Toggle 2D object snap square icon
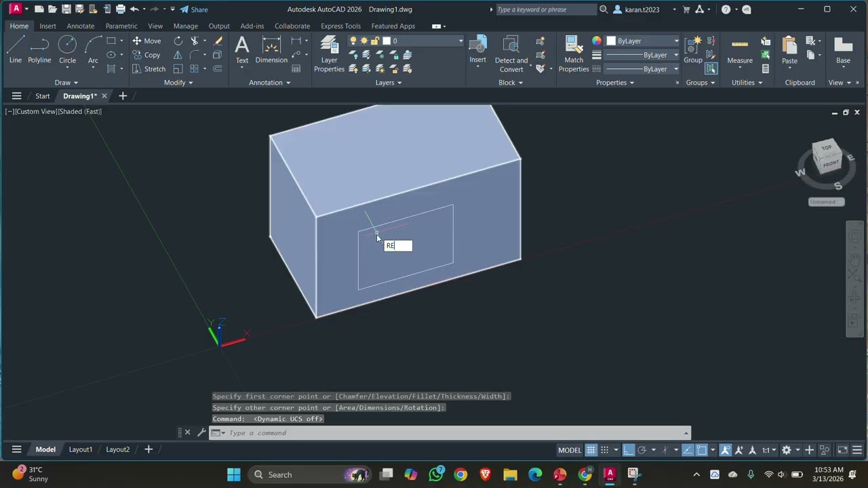The image size is (868, 488). [x=701, y=450]
